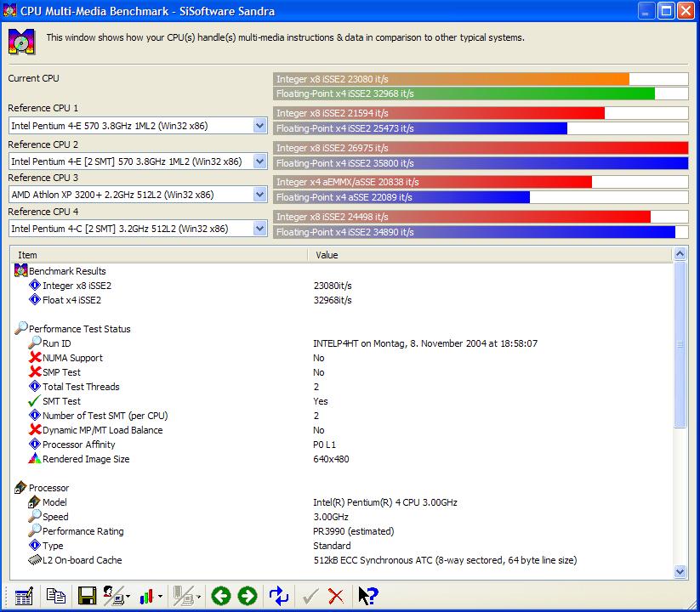Viewport: 700px width, 612px height.
Task: Click red X icon beside SMP Test
Action: pos(35,371)
